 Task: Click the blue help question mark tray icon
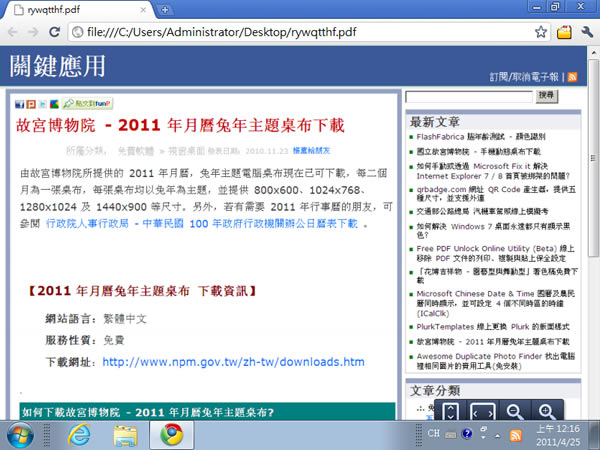[467, 434]
